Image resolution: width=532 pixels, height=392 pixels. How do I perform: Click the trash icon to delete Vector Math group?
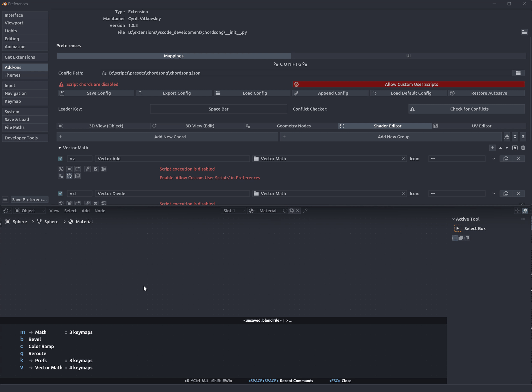[523, 148]
